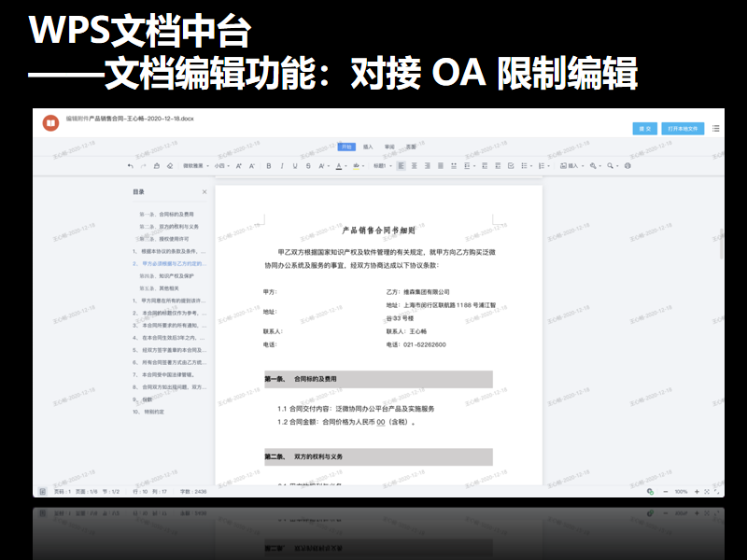Toggle strikethrough formatting
This screenshot has height=560, width=747.
[x=308, y=166]
